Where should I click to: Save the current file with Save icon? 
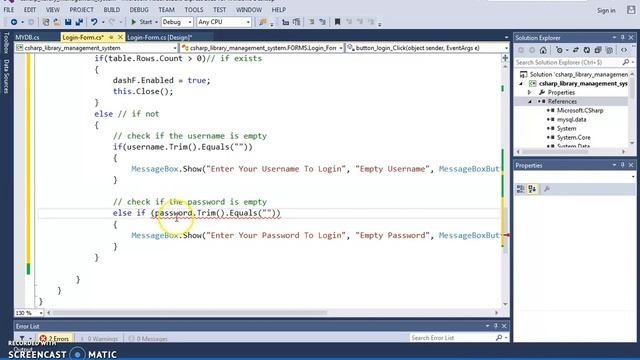(x=68, y=22)
